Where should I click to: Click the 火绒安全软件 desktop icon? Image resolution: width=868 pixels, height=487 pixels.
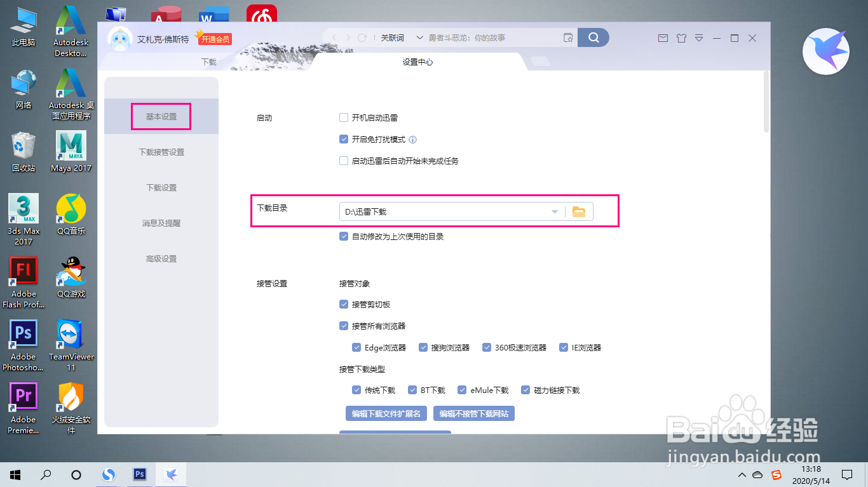pyautogui.click(x=71, y=408)
